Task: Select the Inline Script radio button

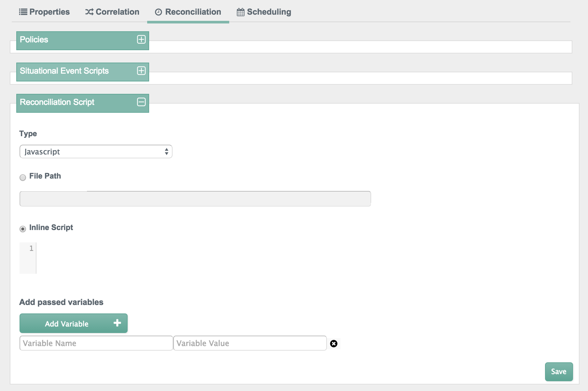Action: tap(23, 229)
